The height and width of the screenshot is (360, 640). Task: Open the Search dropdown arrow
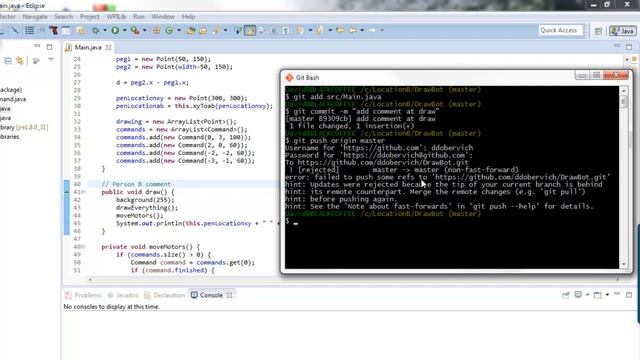coord(225,30)
